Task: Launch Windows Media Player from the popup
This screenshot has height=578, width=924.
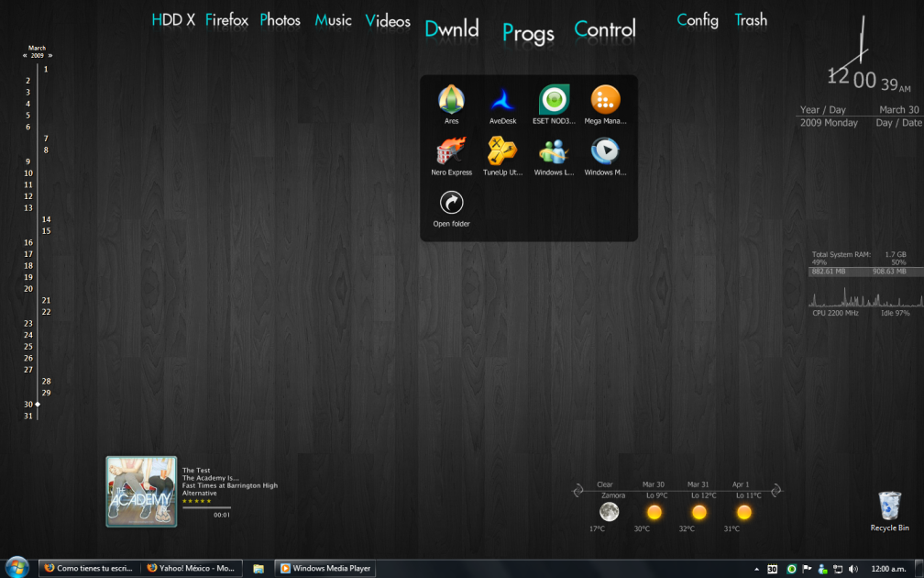Action: (x=605, y=150)
